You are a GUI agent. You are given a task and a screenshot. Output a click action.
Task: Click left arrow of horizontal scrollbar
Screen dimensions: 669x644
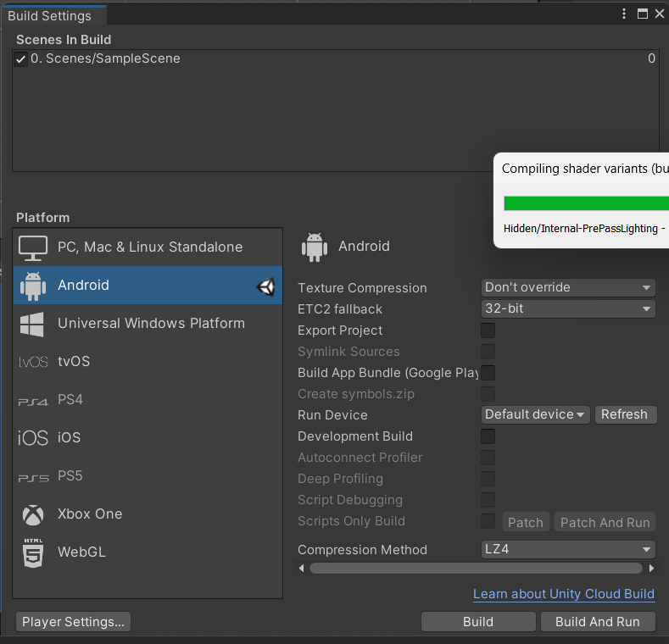click(x=302, y=568)
